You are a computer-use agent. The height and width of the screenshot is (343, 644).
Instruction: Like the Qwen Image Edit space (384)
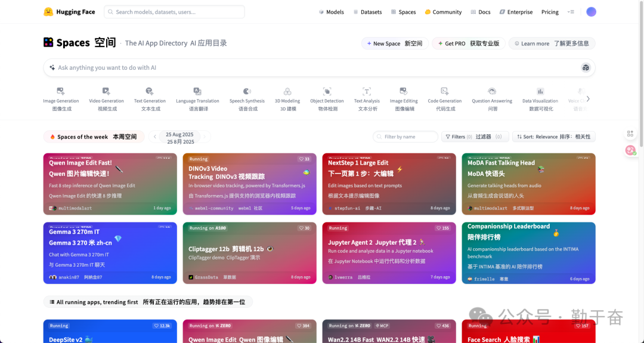303,326
